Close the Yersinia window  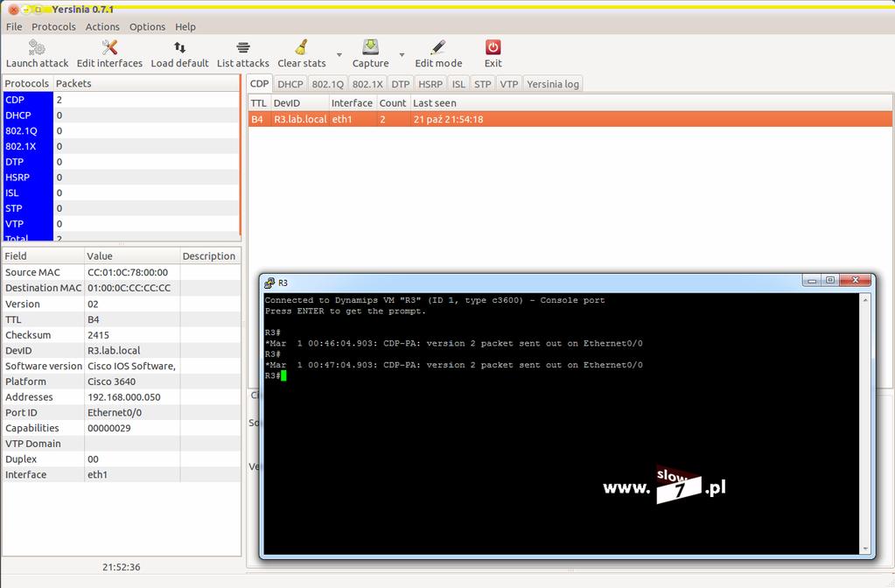coord(14,10)
